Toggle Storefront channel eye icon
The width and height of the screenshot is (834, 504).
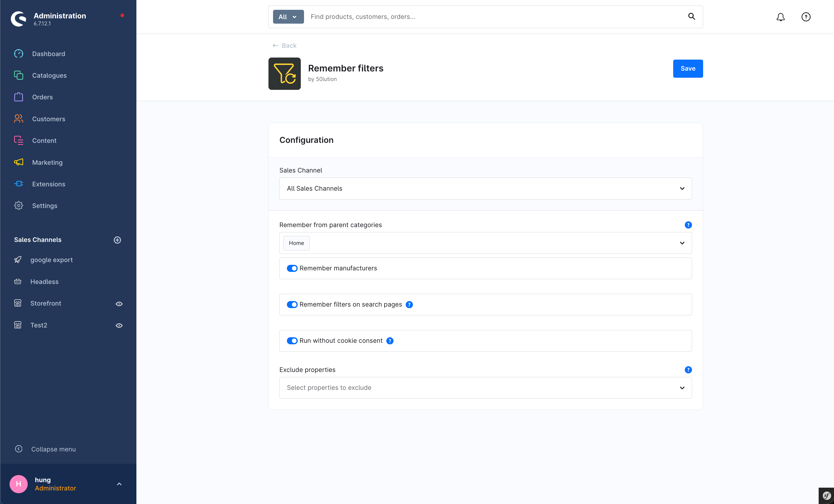click(x=119, y=304)
